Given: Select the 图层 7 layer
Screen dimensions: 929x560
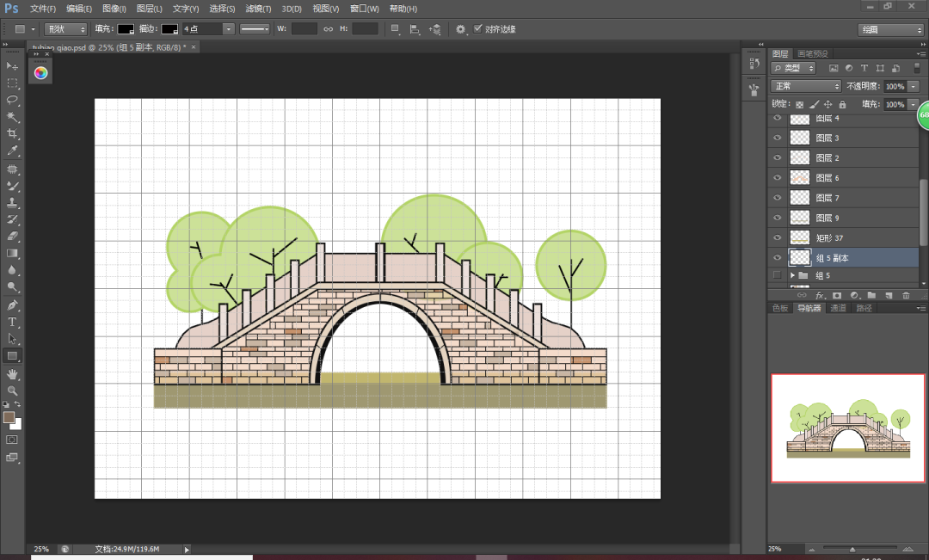Looking at the screenshot, I should pos(827,198).
